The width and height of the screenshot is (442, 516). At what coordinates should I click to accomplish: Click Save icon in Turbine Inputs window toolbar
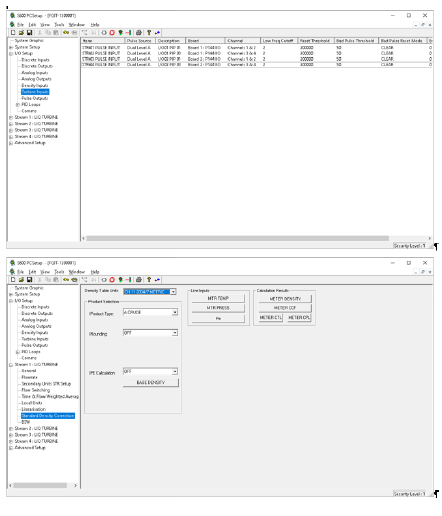(x=29, y=33)
